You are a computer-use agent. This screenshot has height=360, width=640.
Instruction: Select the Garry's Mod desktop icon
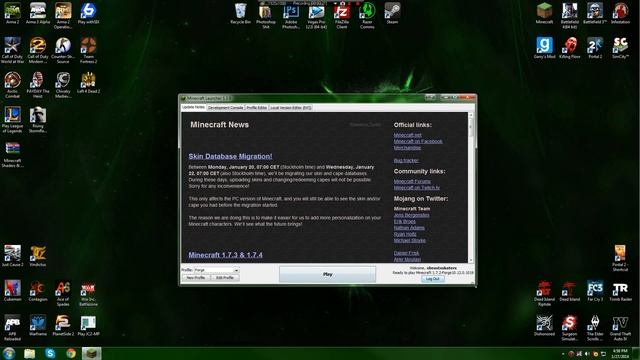click(544, 48)
